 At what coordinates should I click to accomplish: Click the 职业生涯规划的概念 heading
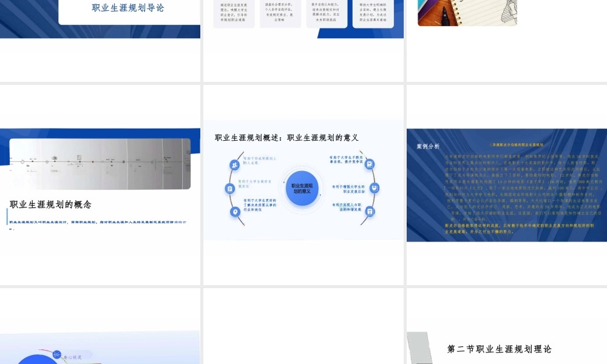point(50,204)
